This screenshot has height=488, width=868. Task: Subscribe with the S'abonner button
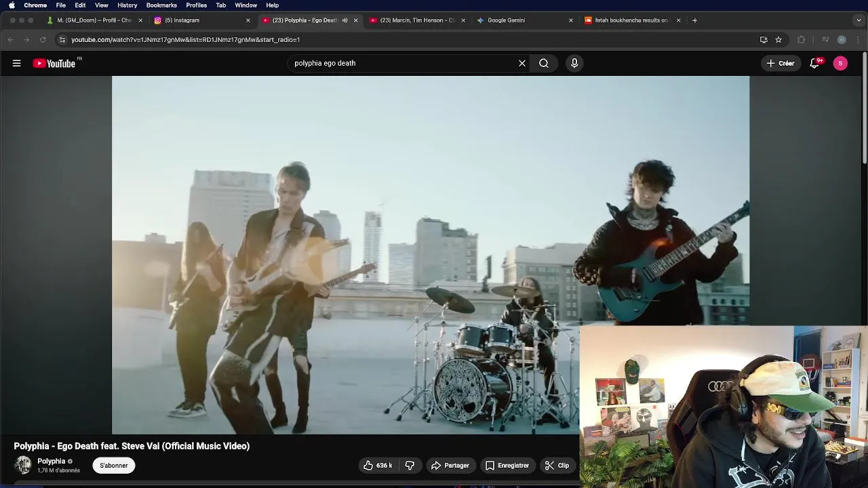(114, 466)
